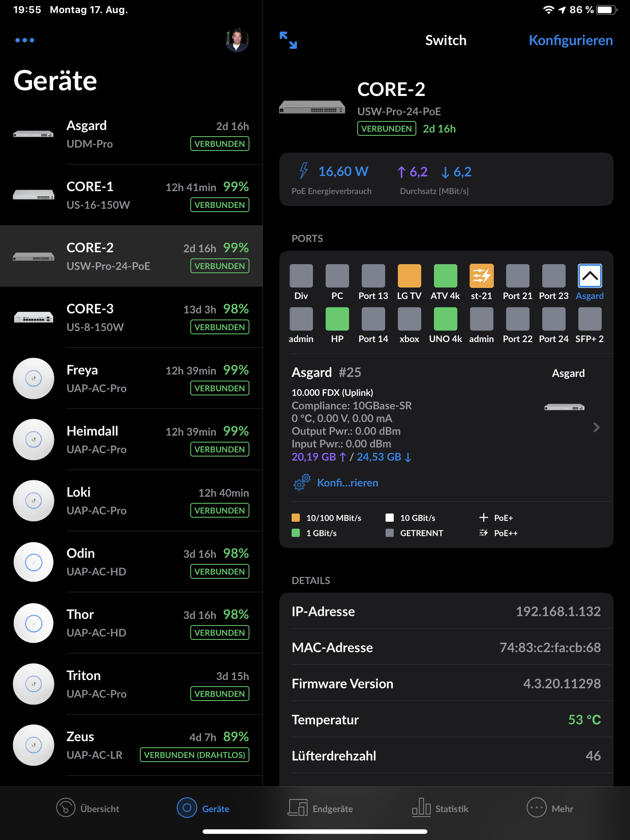The image size is (630, 840).
Task: Select Port 23 square
Action: tap(554, 276)
